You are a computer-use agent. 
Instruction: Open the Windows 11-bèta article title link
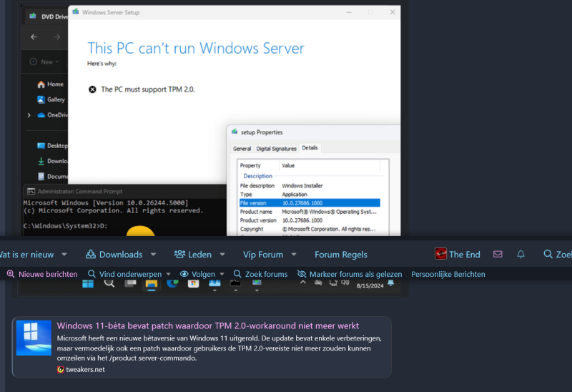207,325
